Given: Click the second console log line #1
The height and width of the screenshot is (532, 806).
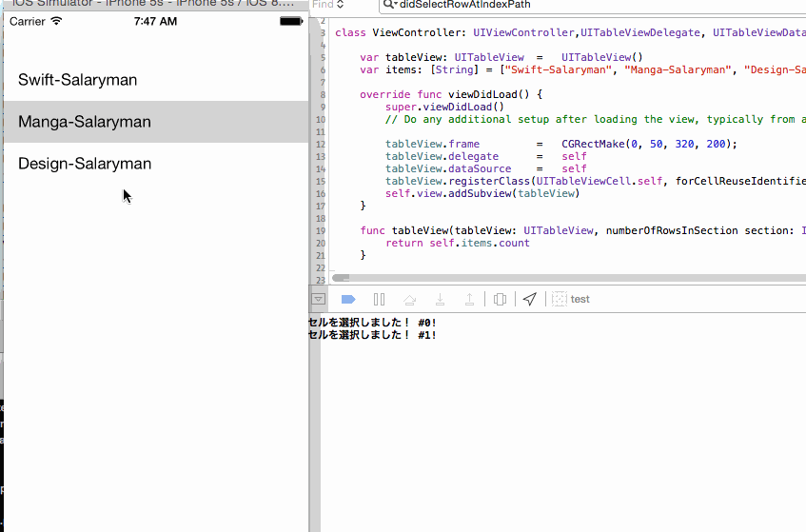Looking at the screenshot, I should click(x=373, y=335).
